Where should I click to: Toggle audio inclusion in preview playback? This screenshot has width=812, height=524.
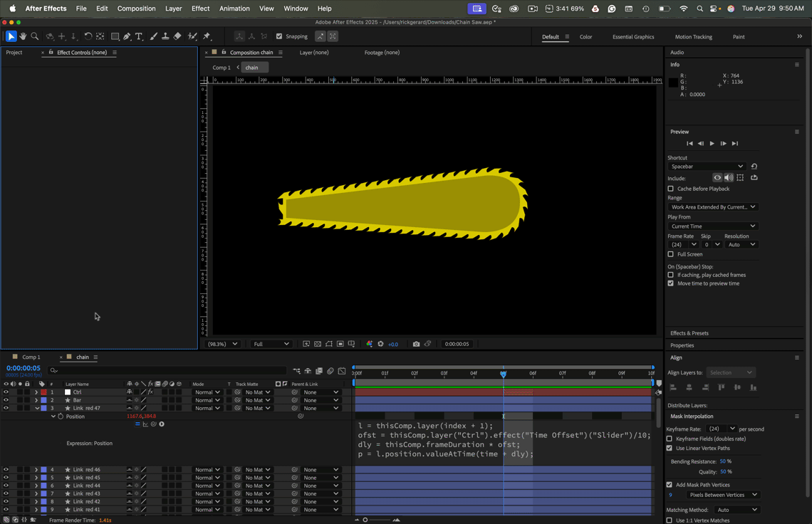point(728,177)
